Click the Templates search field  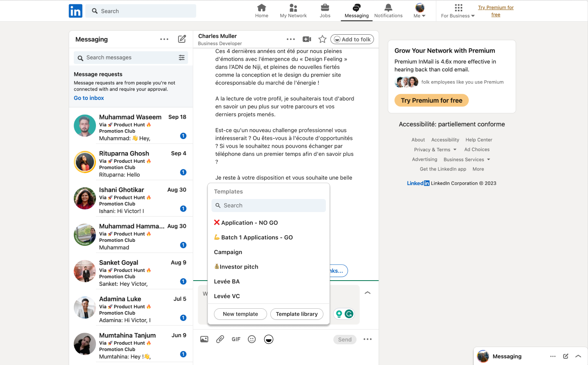coord(268,205)
